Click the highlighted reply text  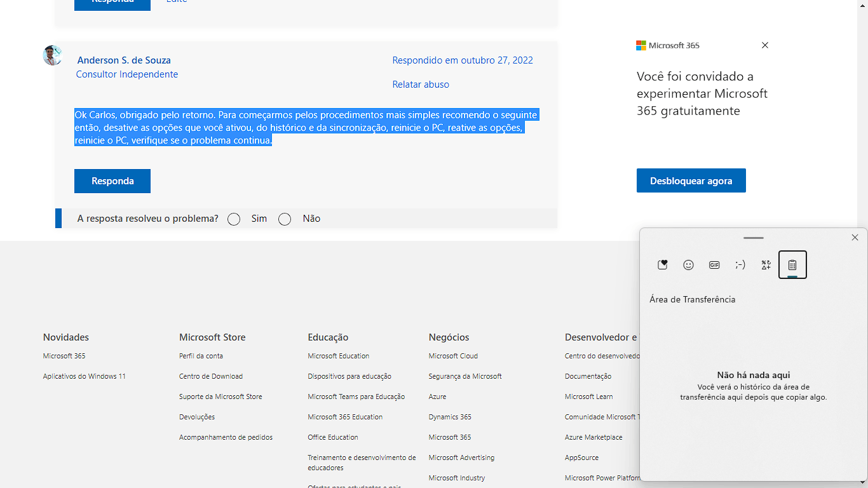306,128
